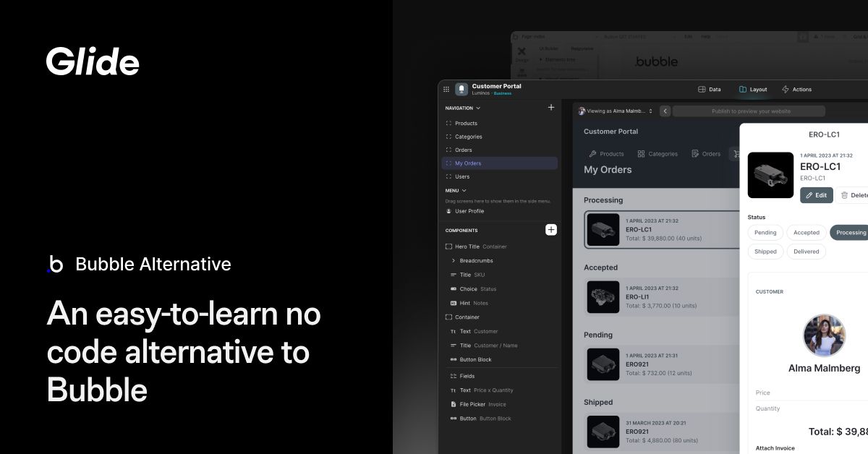Open the Actions tab
The height and width of the screenshot is (454, 868).
point(796,90)
